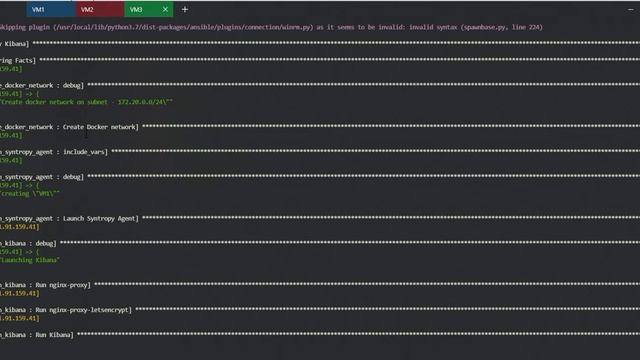Click the skipping plugin warning line
640x360 pixels.
coord(271,27)
